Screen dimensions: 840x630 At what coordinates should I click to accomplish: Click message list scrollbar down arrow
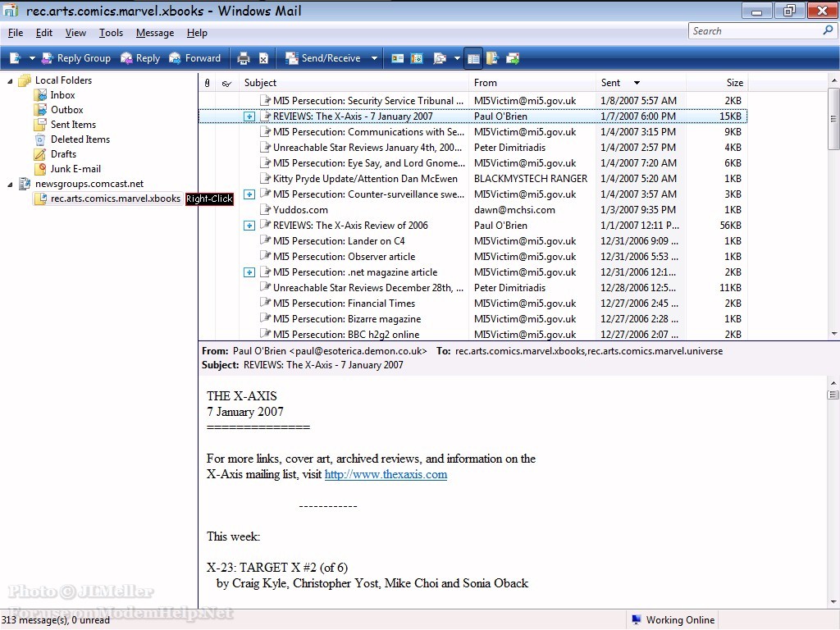coord(833,333)
